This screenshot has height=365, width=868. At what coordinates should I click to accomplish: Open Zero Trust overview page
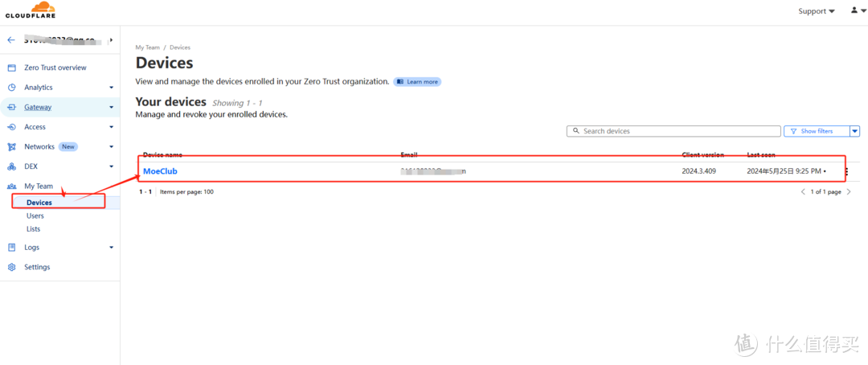click(55, 68)
